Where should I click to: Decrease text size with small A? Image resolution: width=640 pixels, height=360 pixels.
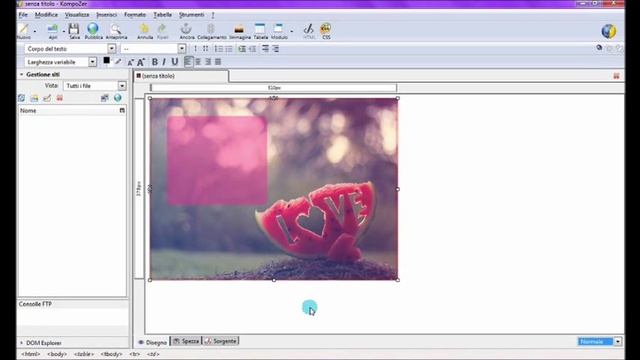[130, 62]
